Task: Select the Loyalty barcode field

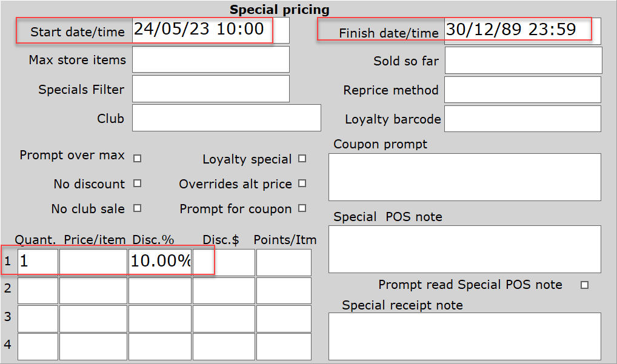Action: point(522,119)
